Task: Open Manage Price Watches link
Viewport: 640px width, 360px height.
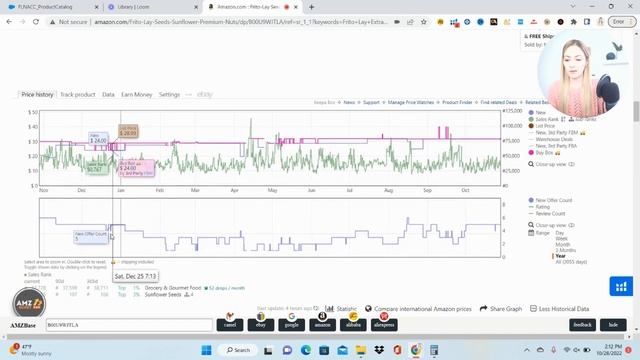Action: click(411, 102)
